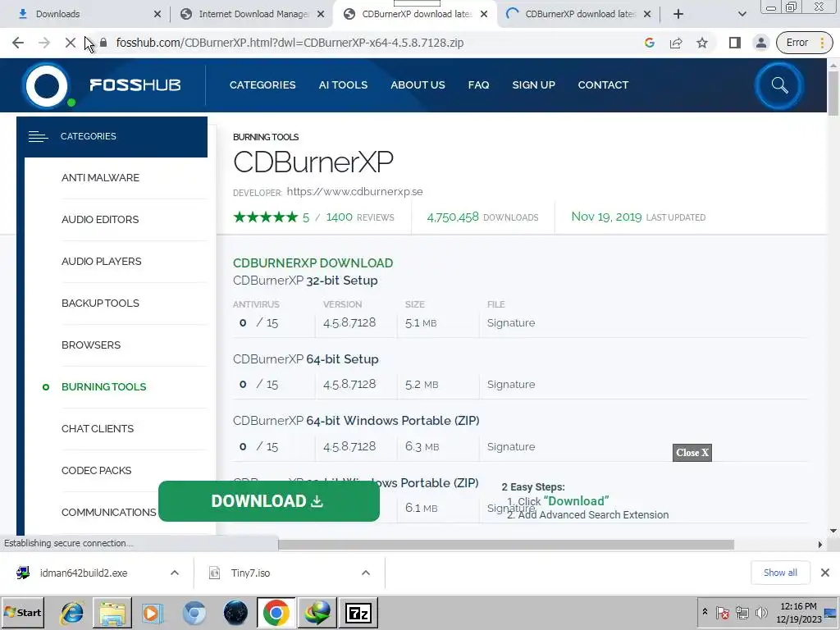Click the Chrome taskbar icon
The width and height of the screenshot is (840, 630).
point(276,612)
